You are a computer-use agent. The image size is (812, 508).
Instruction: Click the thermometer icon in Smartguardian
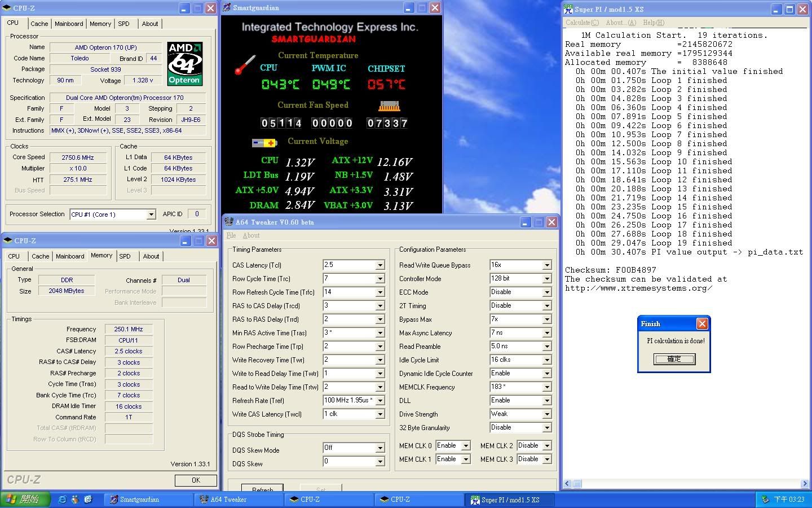245,65
